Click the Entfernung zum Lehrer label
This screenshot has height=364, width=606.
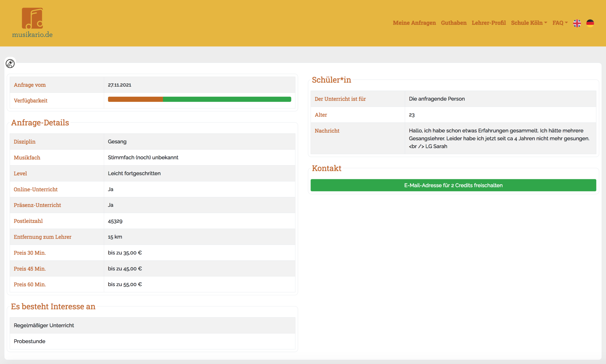coord(42,237)
